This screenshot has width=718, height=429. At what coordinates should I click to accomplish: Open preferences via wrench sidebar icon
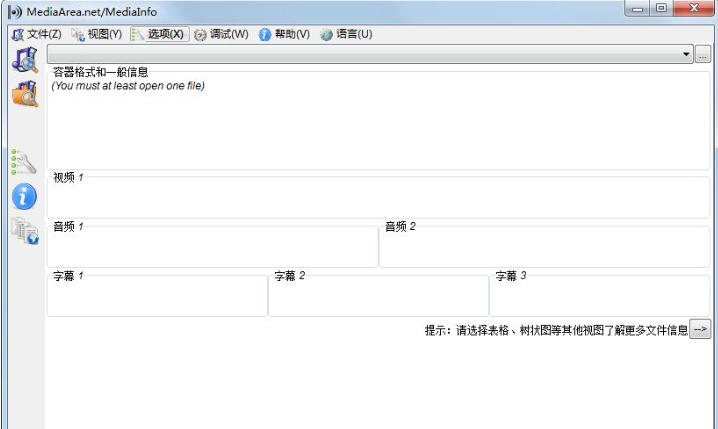[24, 162]
